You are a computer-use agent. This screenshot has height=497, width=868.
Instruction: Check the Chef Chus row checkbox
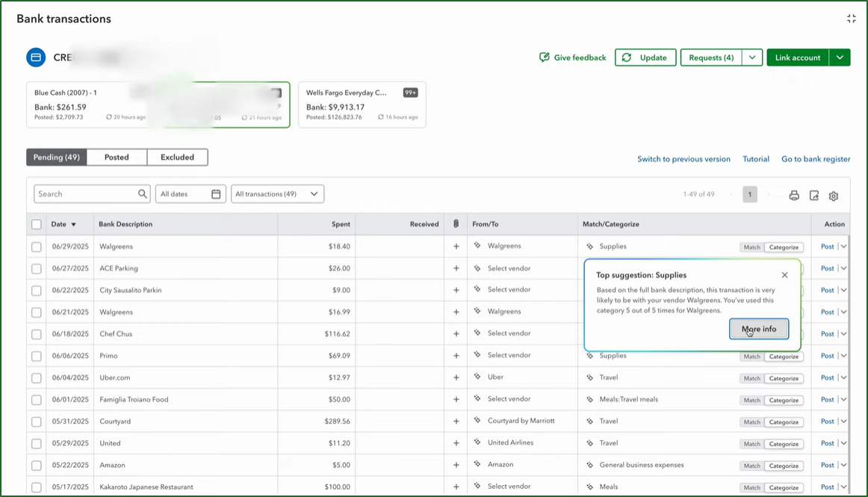pyautogui.click(x=37, y=334)
